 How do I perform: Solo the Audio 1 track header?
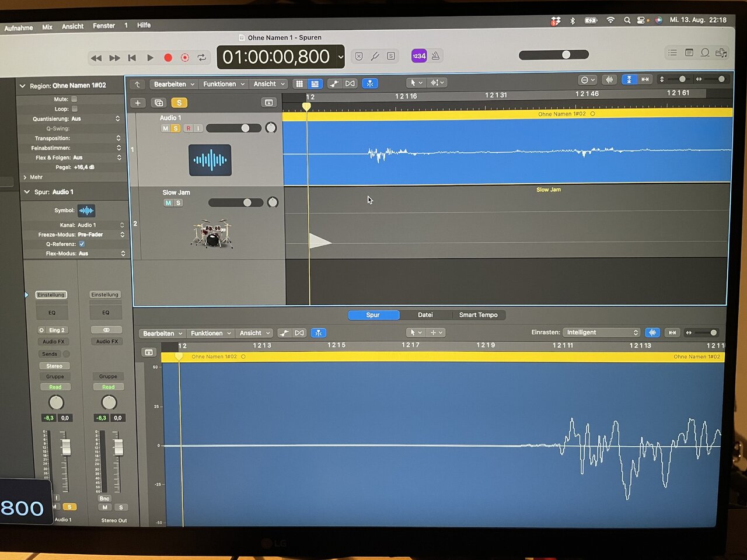[176, 128]
